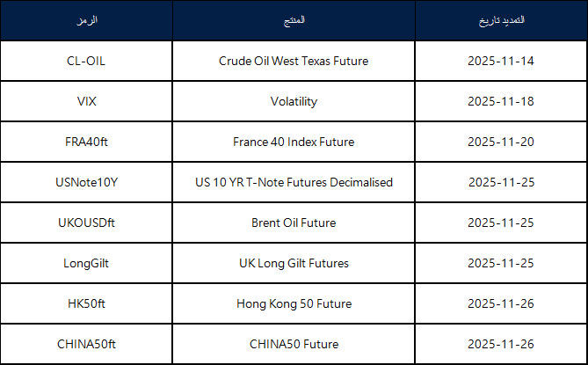The image size is (588, 365).
Task: Click the 2025-11-14 rollover date
Action: (501, 62)
